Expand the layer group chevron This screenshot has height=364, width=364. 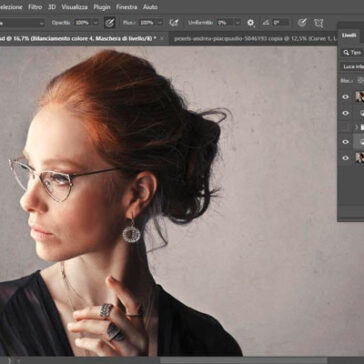(356, 127)
